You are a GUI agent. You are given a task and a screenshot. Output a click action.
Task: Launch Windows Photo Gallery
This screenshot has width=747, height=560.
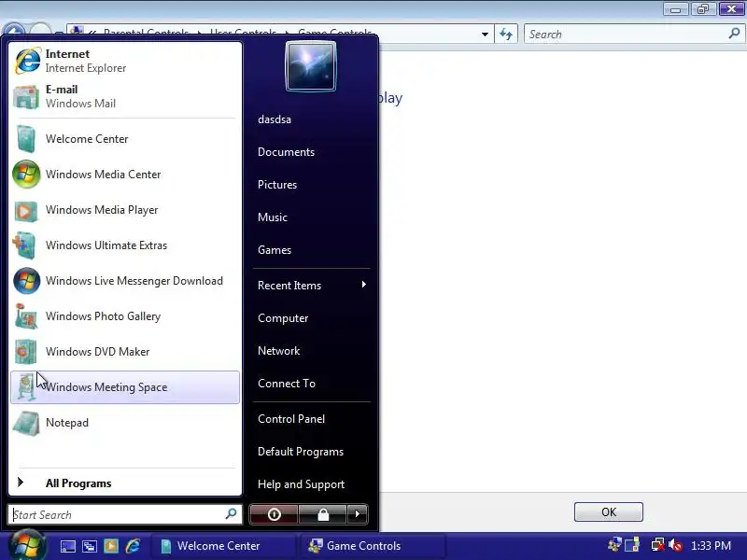pyautogui.click(x=125, y=316)
